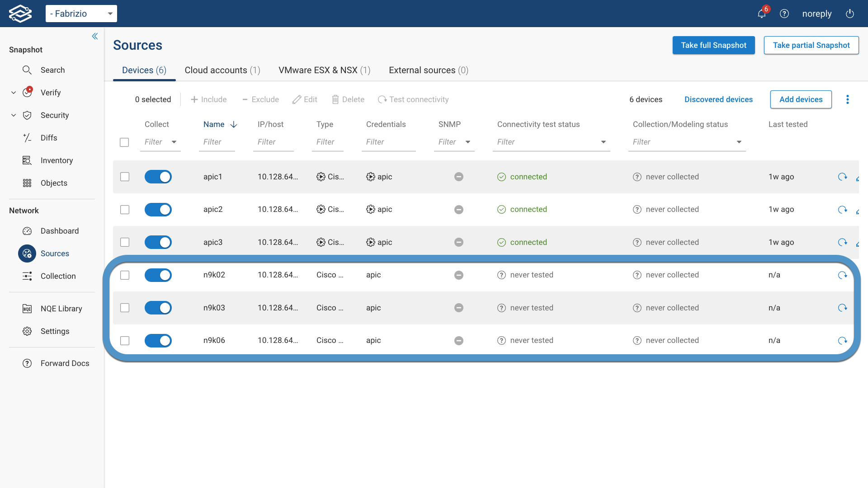The image size is (868, 488).
Task: Click the Take full Snapshot button
Action: point(713,45)
